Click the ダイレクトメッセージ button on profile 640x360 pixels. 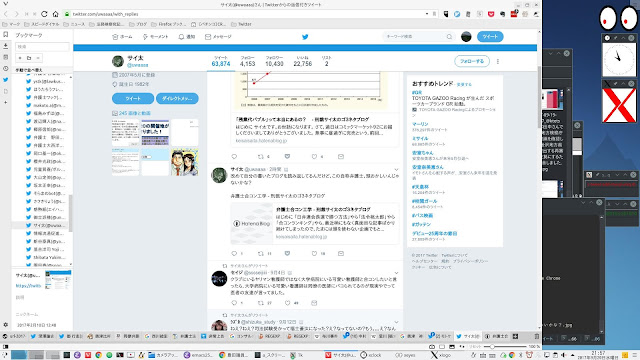[177, 98]
